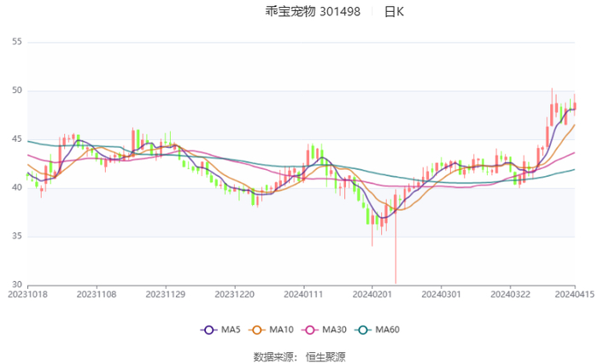Click the purple MA5 legend marker
598x364 pixels.
(x=209, y=330)
